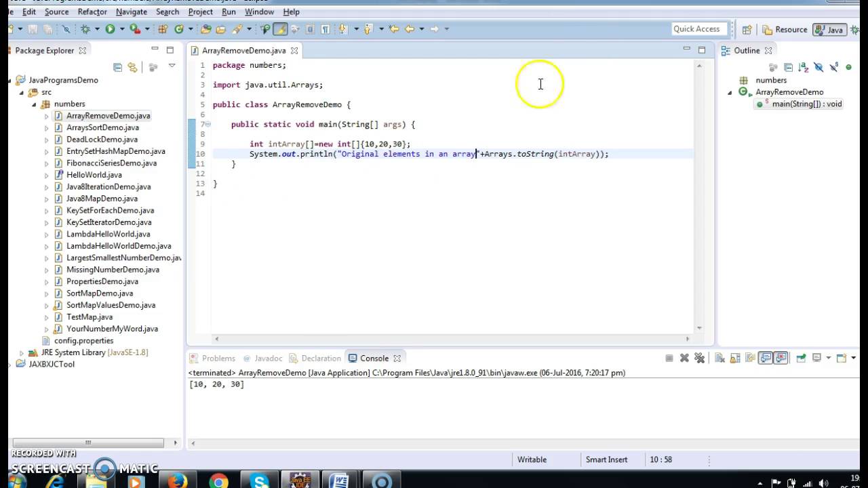Toggle Mark Occurrences highlighter button
Screen dimensions: 868x488
tap(279, 29)
